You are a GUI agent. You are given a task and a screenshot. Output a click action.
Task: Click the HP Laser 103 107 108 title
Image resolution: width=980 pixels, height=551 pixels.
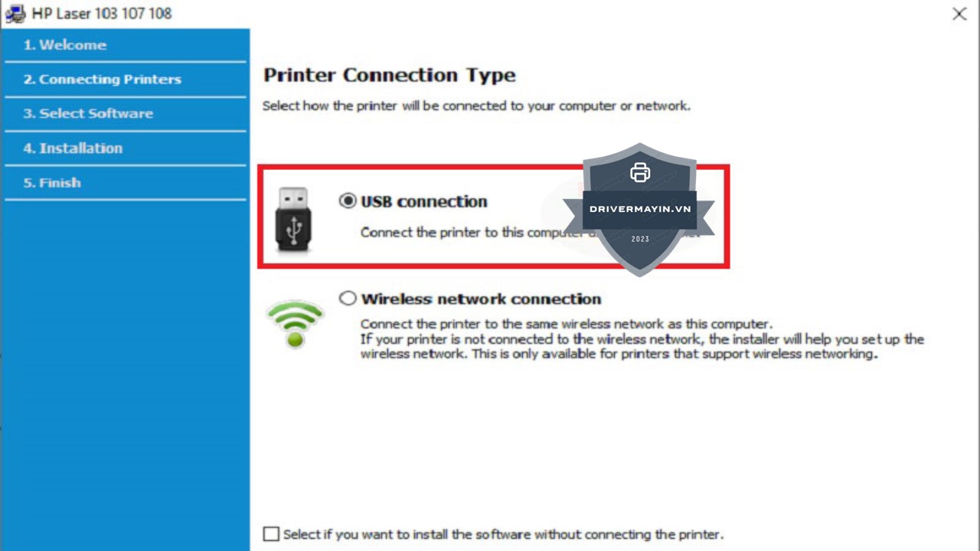(x=102, y=14)
